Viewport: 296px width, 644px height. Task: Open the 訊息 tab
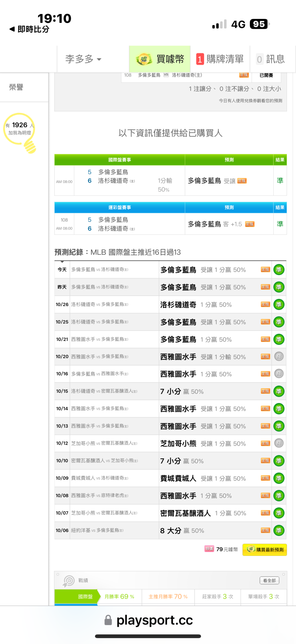pyautogui.click(x=271, y=59)
